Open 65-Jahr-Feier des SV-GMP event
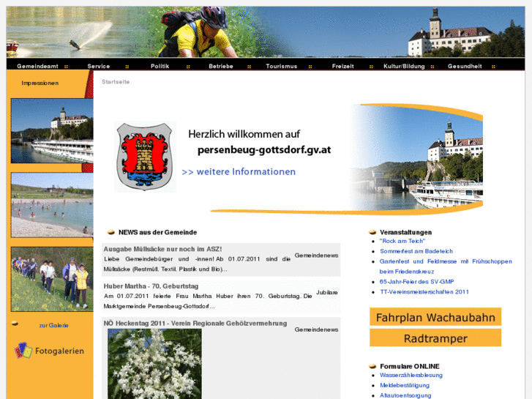This screenshot has width=532, height=399. click(x=416, y=282)
